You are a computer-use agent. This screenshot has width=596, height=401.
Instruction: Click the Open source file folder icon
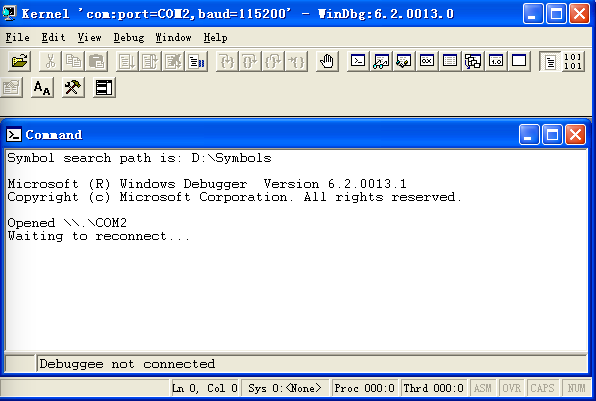[x=19, y=61]
